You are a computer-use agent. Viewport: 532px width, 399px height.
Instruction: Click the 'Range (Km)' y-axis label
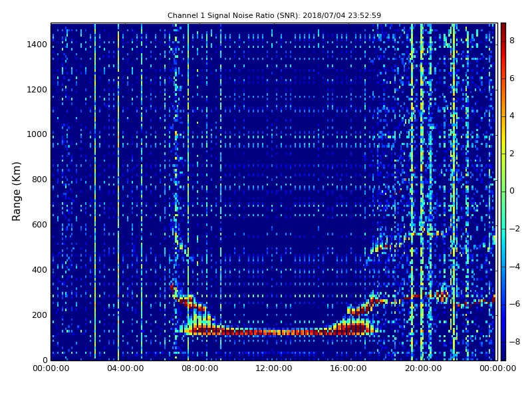(x=16, y=192)
